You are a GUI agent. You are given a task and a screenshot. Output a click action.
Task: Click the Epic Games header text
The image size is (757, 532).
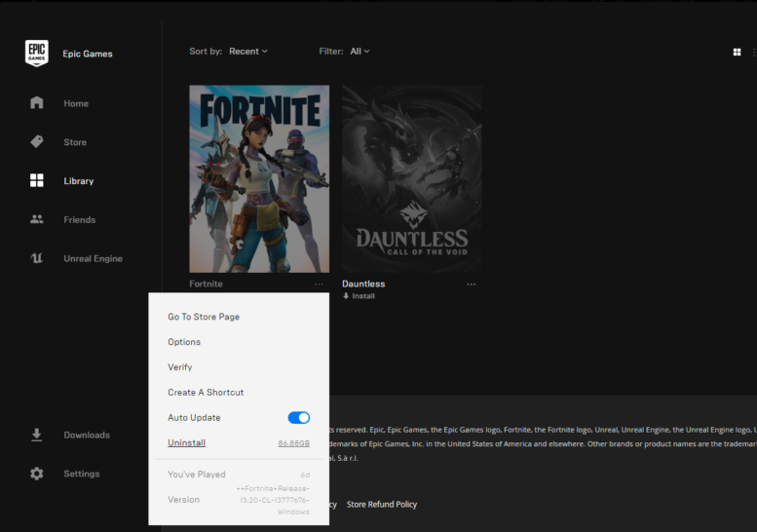coord(88,54)
